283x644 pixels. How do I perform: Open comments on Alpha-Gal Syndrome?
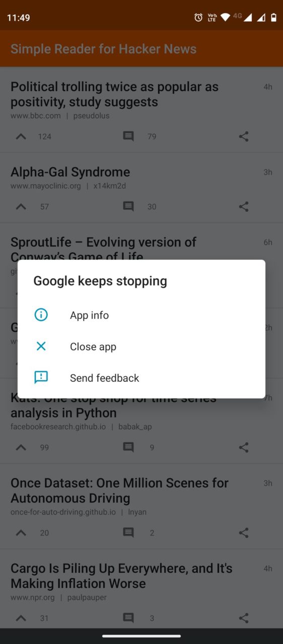point(128,206)
